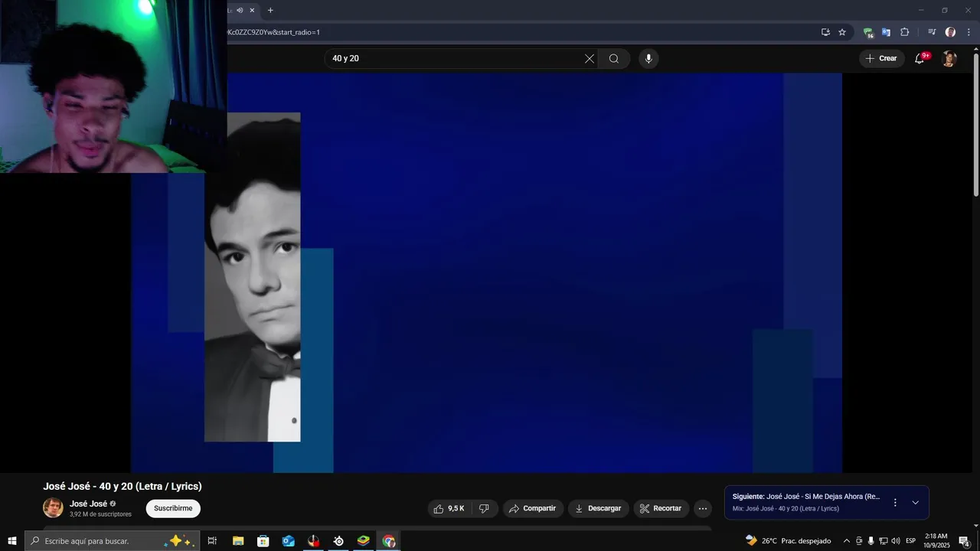Image resolution: width=980 pixels, height=551 pixels.
Task: Close the current browser tab
Action: pos(252,10)
